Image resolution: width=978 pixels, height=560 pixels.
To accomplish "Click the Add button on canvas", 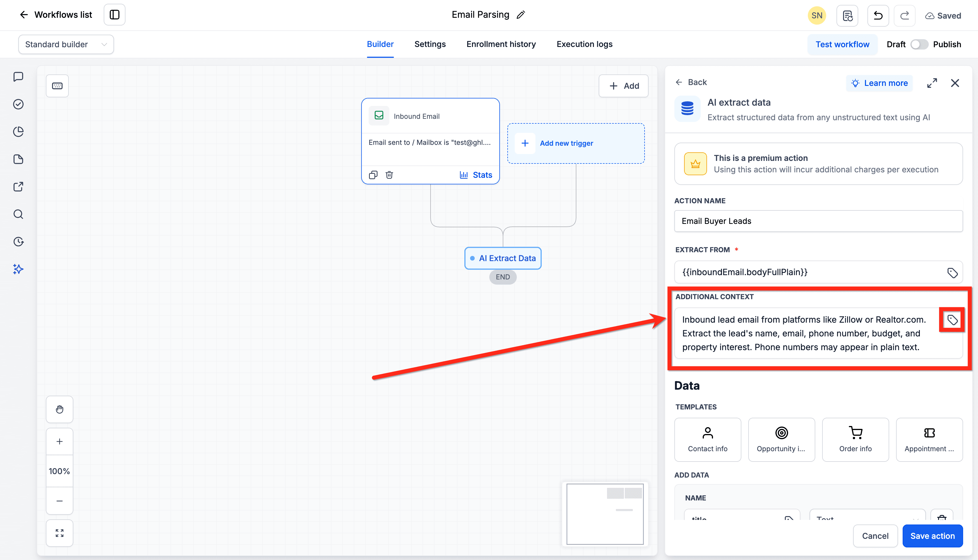I will click(x=623, y=86).
